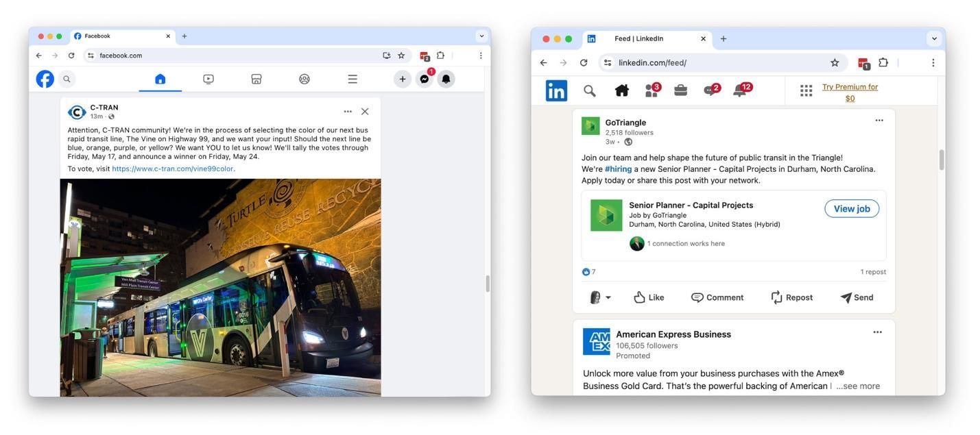Image resolution: width=980 pixels, height=435 pixels.
Task: Click the scrollbar thumb in the Facebook window
Action: 488,284
